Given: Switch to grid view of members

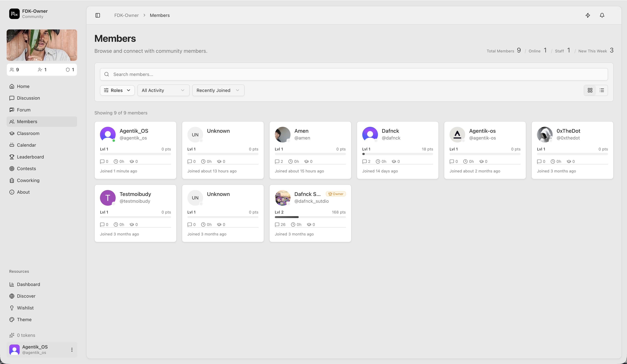Looking at the screenshot, I should (590, 90).
